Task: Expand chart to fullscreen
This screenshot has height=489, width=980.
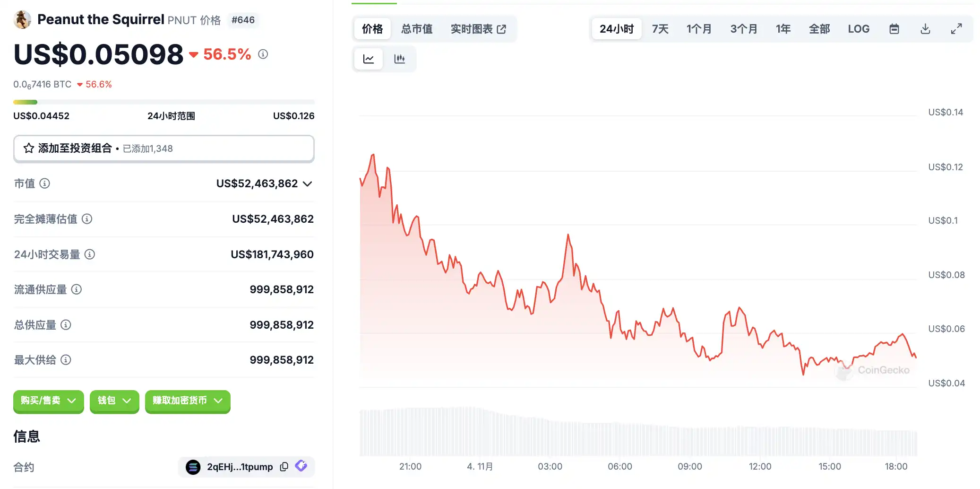Action: (956, 29)
